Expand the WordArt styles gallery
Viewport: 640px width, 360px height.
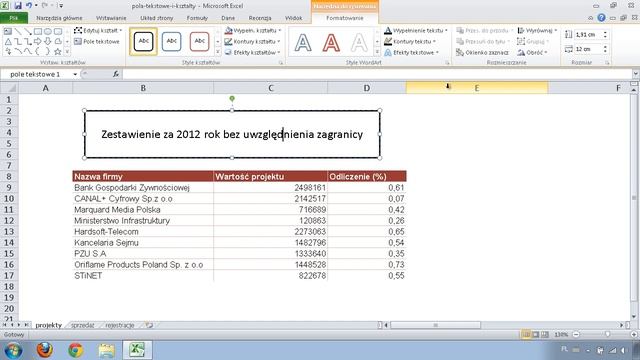point(377,52)
